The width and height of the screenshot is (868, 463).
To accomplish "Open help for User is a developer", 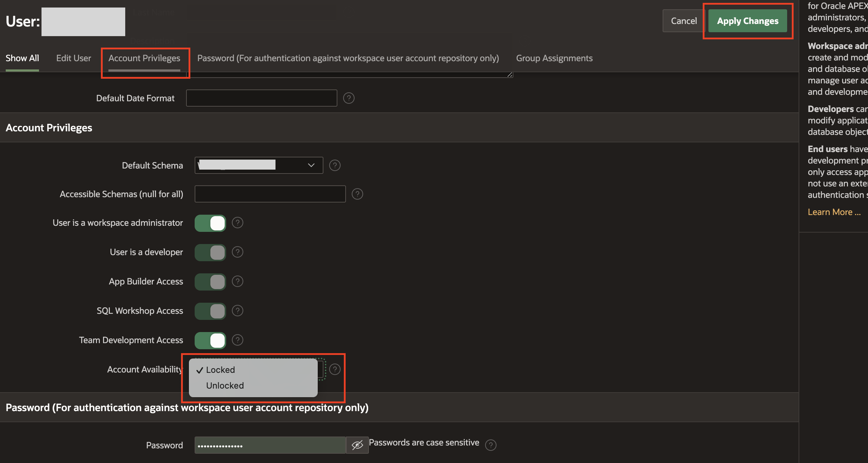I will (x=237, y=252).
